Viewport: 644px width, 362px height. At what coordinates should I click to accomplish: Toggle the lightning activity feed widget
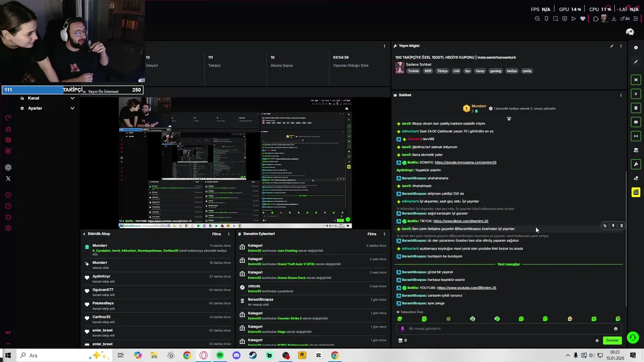click(636, 94)
